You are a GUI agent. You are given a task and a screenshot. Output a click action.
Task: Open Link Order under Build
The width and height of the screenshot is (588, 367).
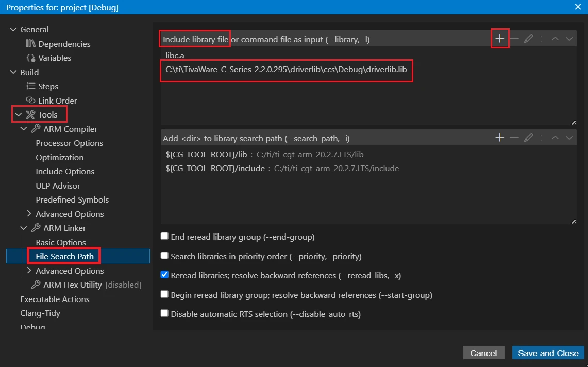[57, 101]
